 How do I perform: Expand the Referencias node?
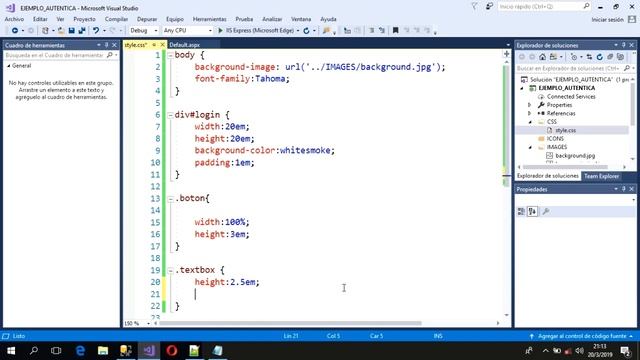pos(530,113)
